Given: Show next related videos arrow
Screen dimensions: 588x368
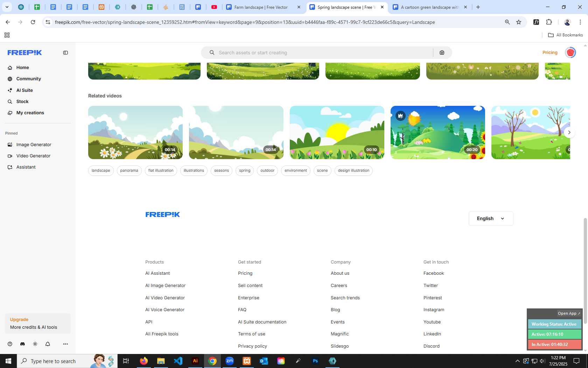Looking at the screenshot, I should click(569, 132).
